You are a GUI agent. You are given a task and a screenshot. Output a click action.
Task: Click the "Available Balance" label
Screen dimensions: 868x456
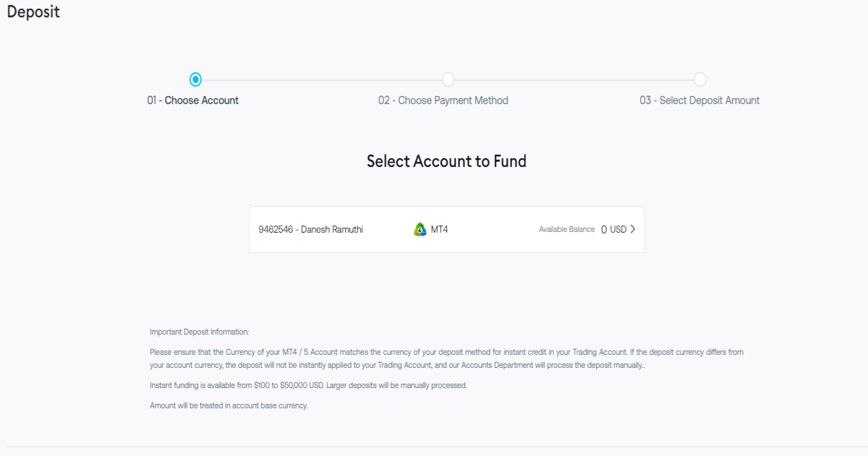point(566,230)
